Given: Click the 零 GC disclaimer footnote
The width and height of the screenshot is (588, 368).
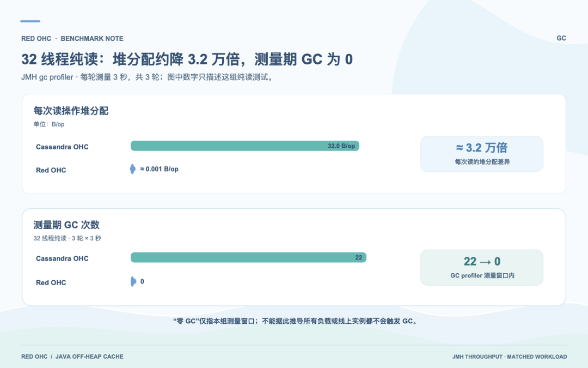Looking at the screenshot, I should pyautogui.click(x=296, y=321).
